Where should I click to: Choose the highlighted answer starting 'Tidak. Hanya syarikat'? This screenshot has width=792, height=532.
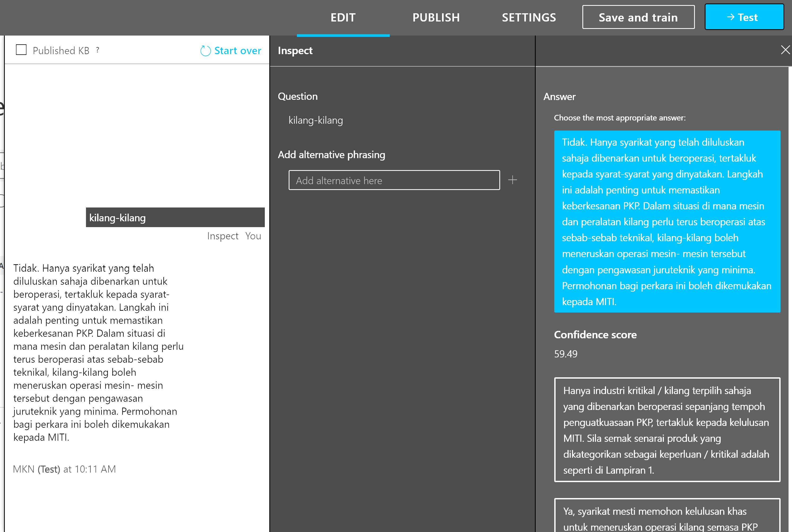(x=667, y=222)
